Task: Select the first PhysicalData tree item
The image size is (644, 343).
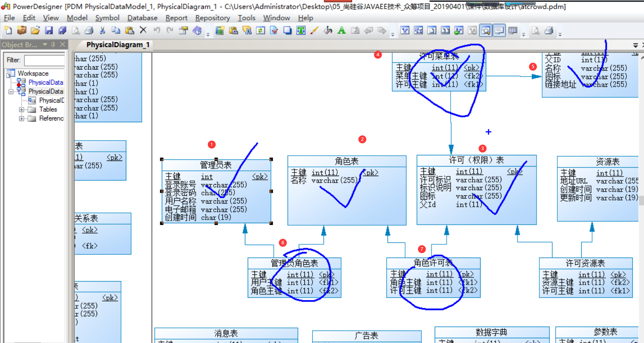Action: tap(46, 82)
